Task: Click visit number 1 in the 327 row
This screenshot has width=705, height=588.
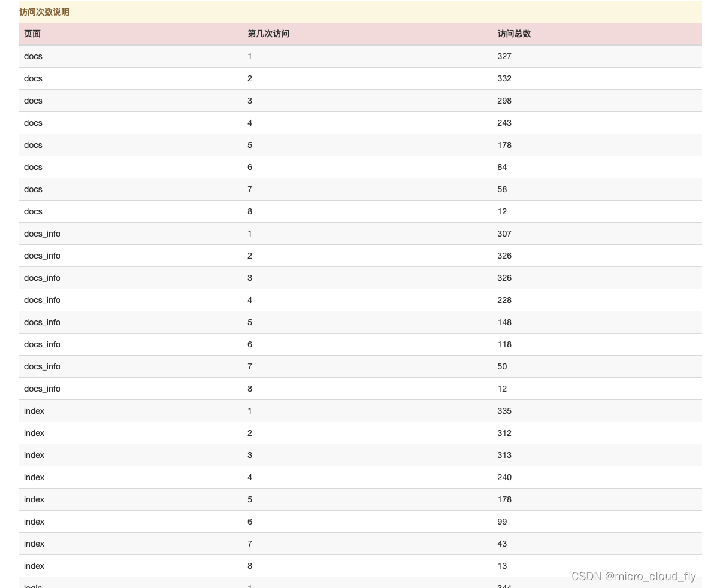Action: pos(250,56)
